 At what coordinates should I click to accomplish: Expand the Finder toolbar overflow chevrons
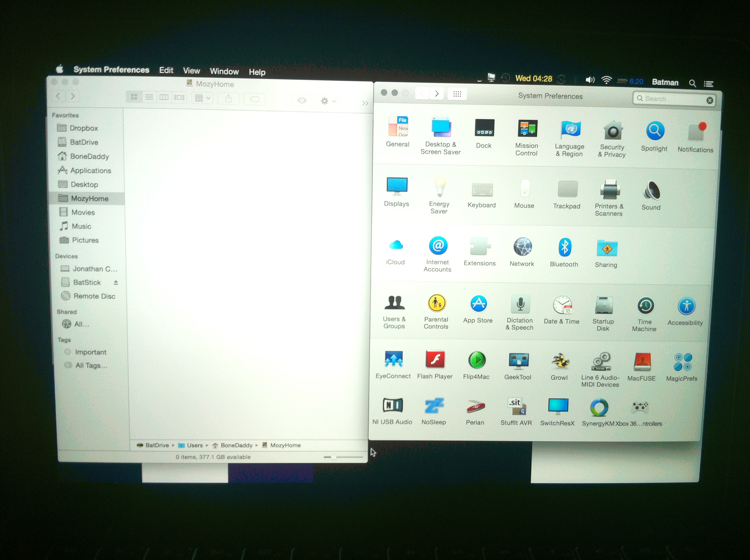coord(365,103)
